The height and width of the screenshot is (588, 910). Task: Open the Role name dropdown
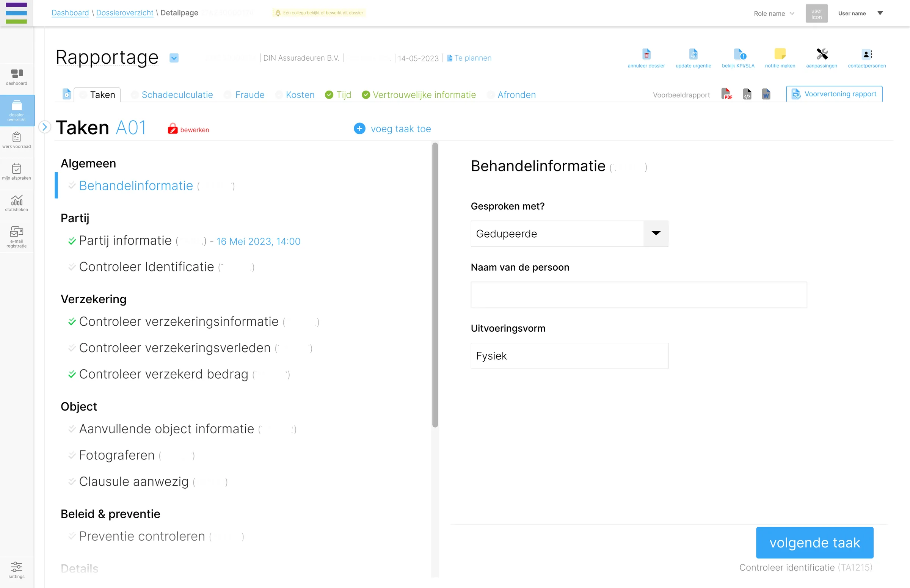point(773,13)
